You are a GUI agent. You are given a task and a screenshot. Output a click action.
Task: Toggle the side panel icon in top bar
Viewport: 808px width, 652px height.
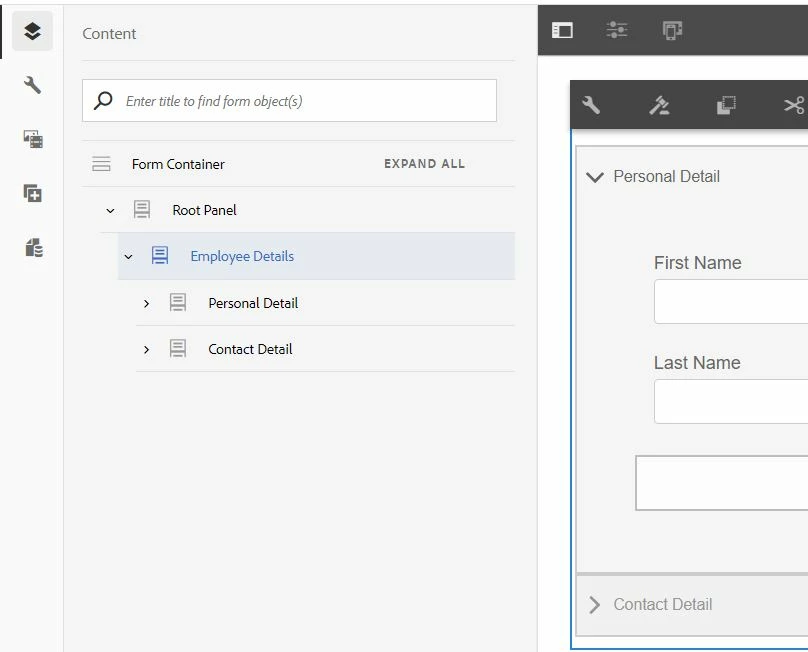562,30
